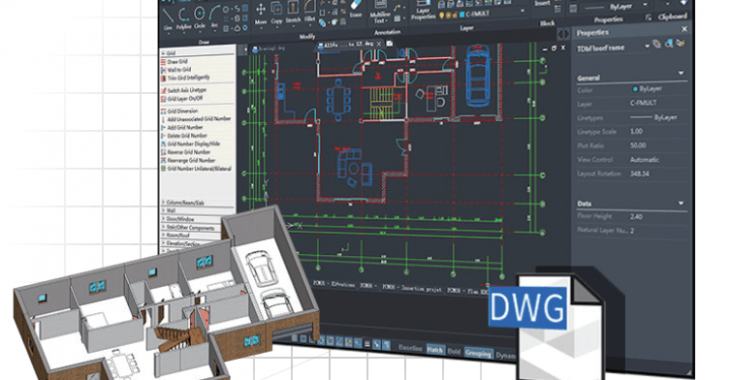732x380 pixels.
Task: Click Draw Grid in the Grid menu
Action: 177,62
